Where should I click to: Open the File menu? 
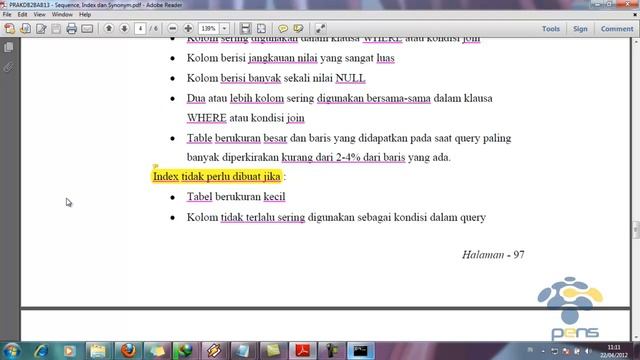(7, 14)
